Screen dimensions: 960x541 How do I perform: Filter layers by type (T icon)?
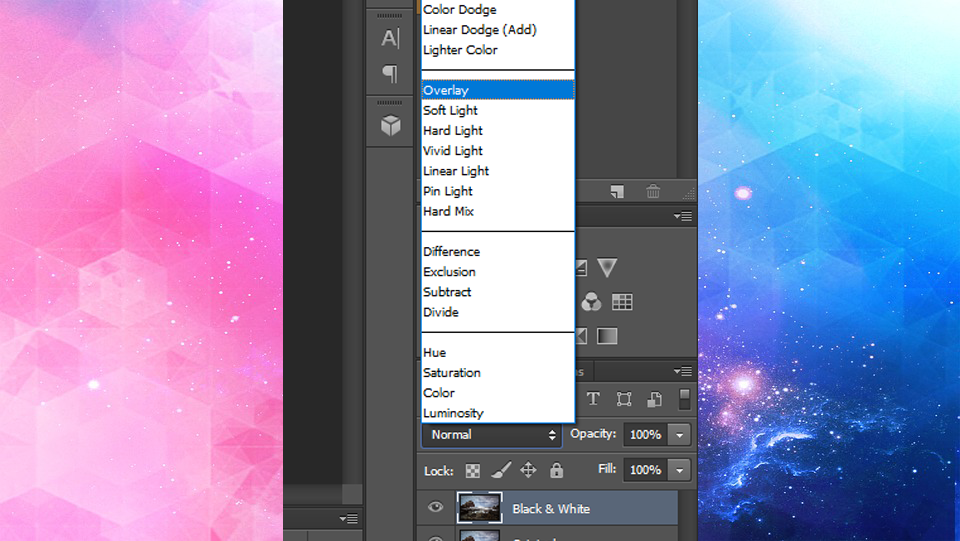click(593, 399)
